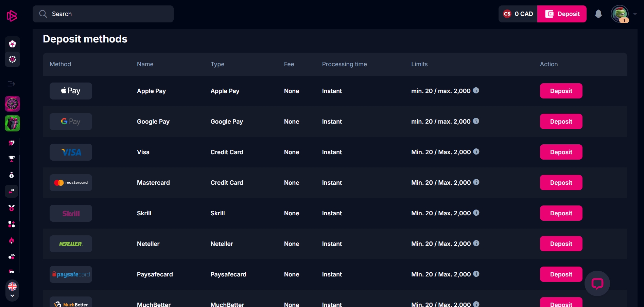Click the soccer ball sports icon
Image resolution: width=644 pixels, height=307 pixels.
12,44
